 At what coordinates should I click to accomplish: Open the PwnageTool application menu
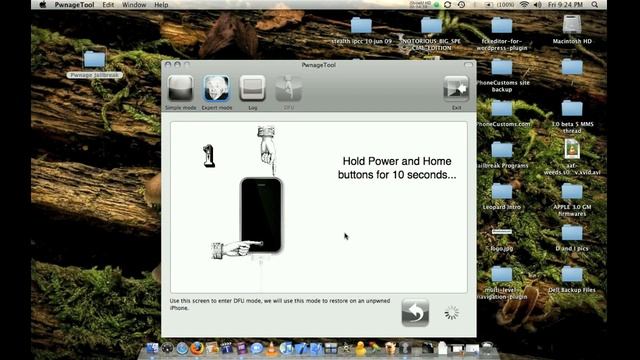(75, 5)
